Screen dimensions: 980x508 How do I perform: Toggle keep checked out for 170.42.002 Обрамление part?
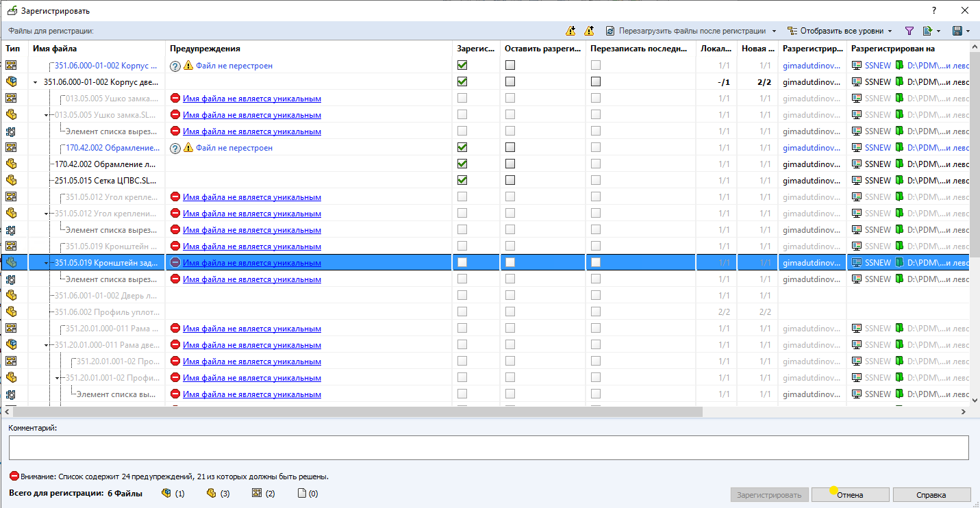click(510, 164)
